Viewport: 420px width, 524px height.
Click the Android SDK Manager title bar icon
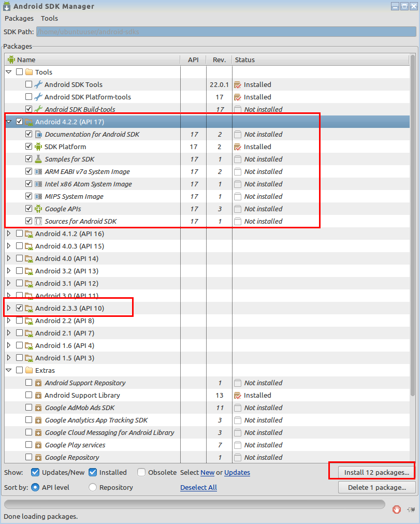(x=6, y=6)
